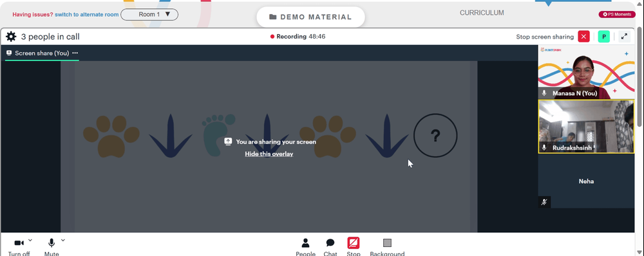Open camera options chevron
This screenshot has height=256, width=644.
pos(30,241)
